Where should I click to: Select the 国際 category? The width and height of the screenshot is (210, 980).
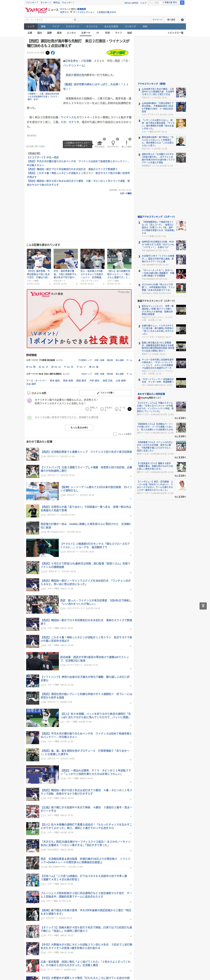coord(49,33)
